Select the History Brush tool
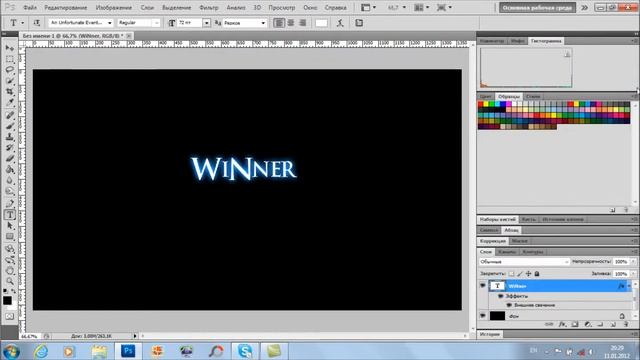This screenshot has width=640, height=360. [x=10, y=148]
